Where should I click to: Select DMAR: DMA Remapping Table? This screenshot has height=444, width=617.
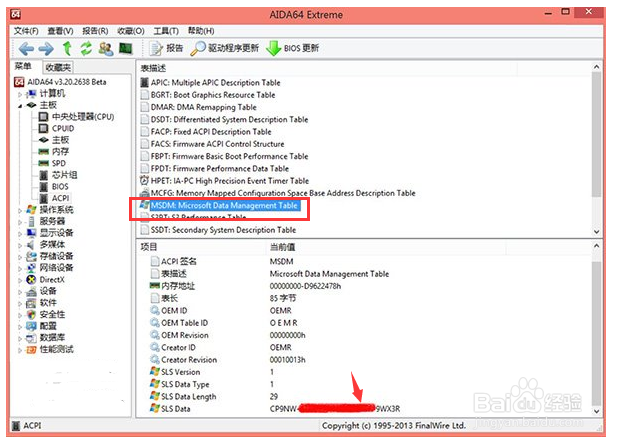[198, 107]
